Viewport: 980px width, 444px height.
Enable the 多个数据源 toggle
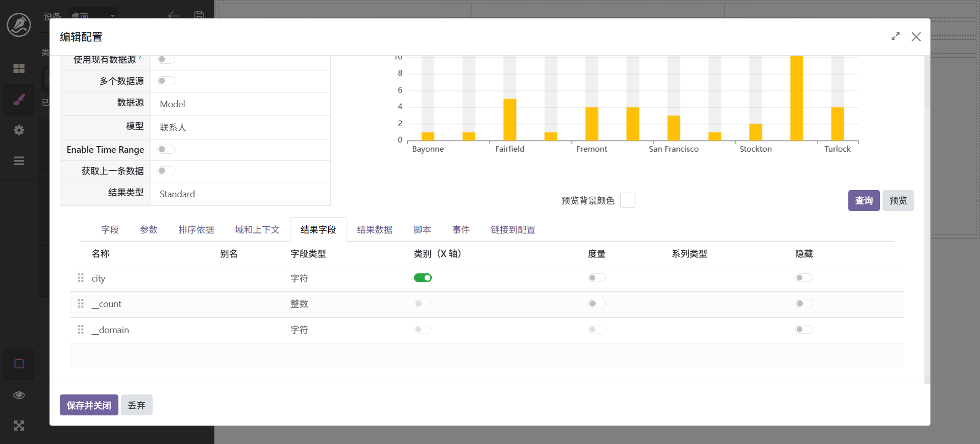(166, 81)
